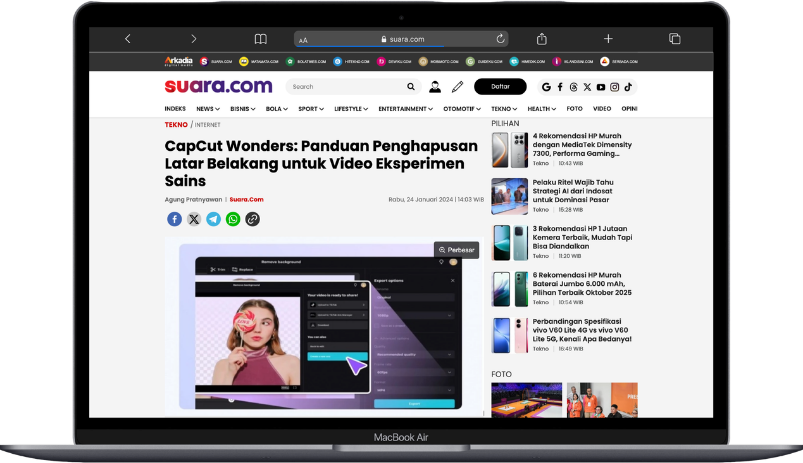
Task: Expand the NEWS dropdown menu
Action: click(208, 109)
